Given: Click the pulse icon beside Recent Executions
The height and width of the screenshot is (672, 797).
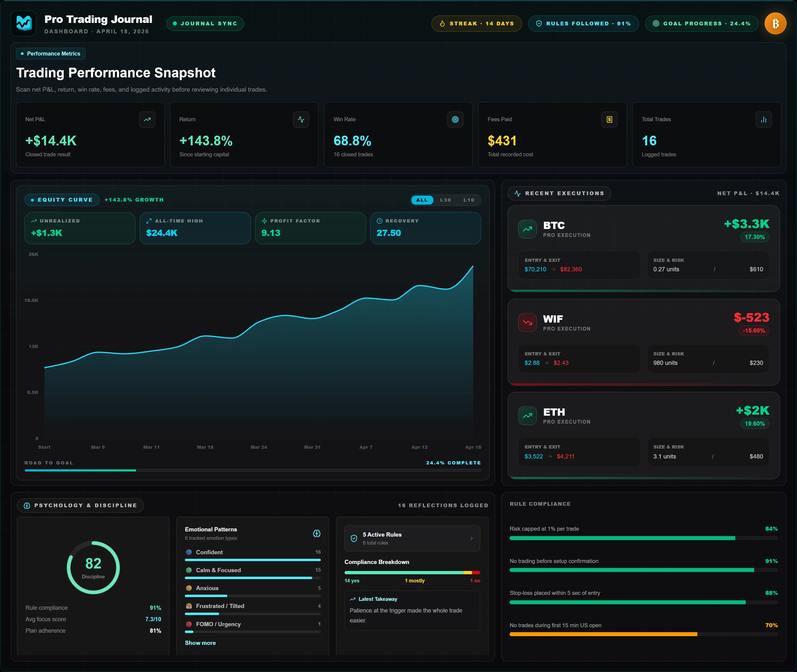Looking at the screenshot, I should pos(518,194).
